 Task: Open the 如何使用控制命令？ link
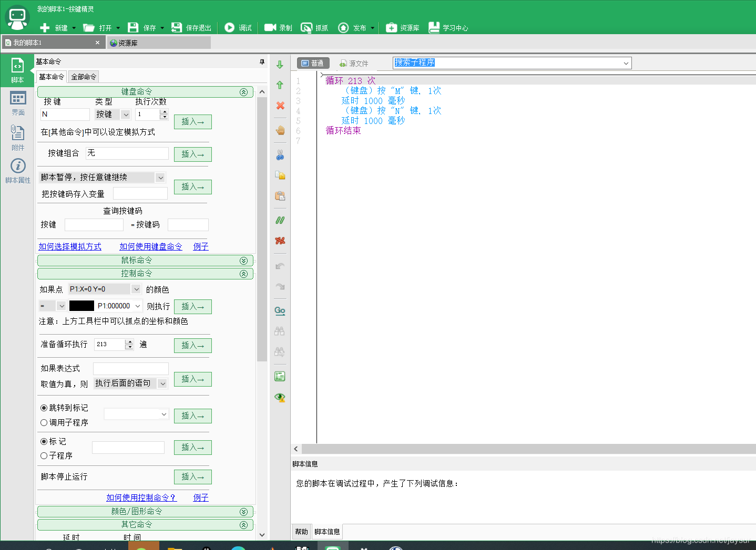click(x=141, y=497)
